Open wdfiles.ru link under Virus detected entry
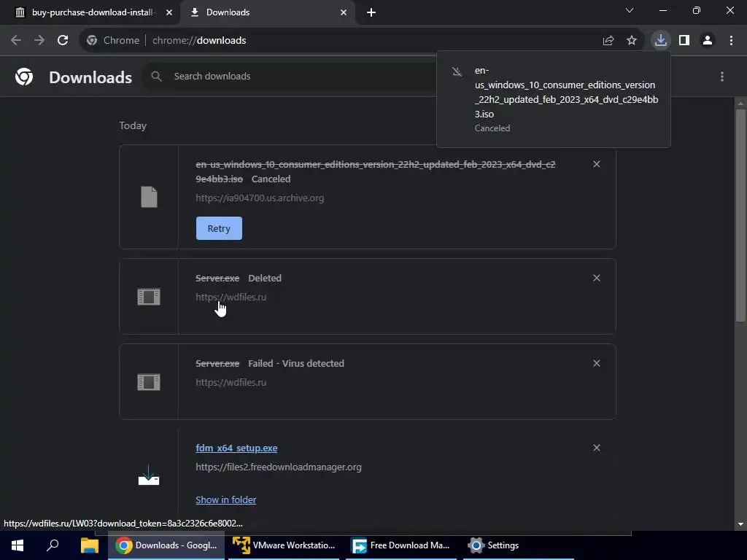 coord(231,382)
